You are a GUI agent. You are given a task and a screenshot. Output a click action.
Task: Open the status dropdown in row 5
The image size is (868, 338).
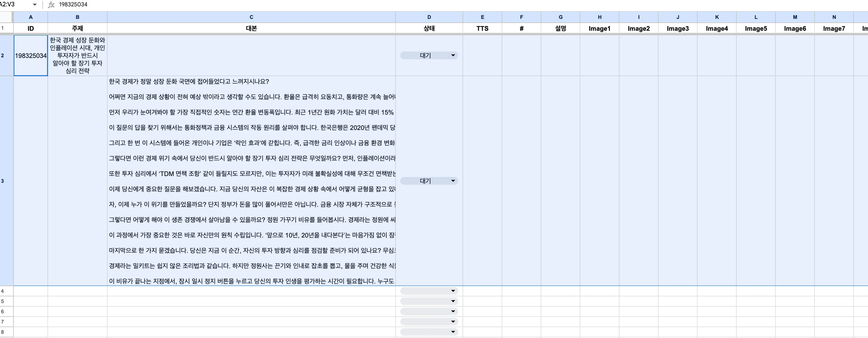(x=453, y=301)
